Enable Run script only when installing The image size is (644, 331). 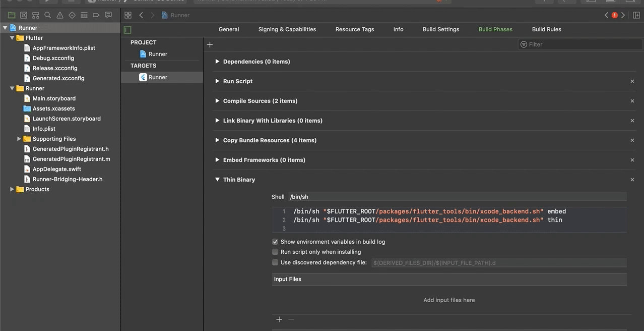(x=275, y=252)
